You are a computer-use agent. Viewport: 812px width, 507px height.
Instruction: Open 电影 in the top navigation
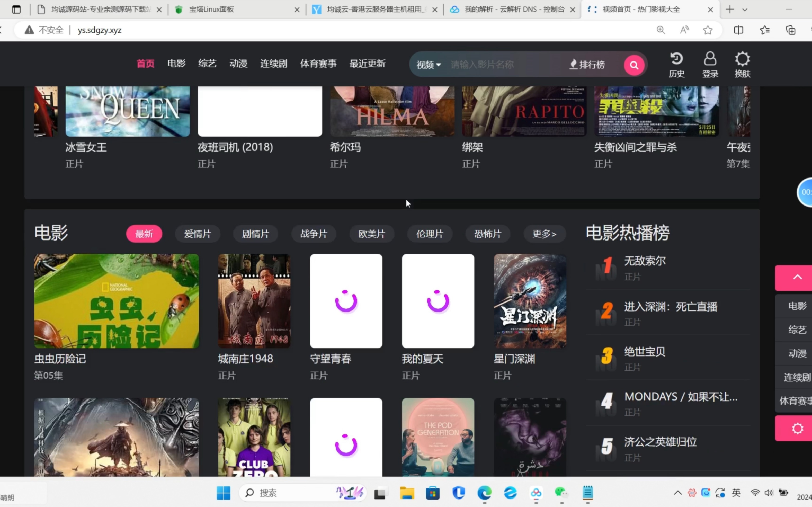[176, 64]
